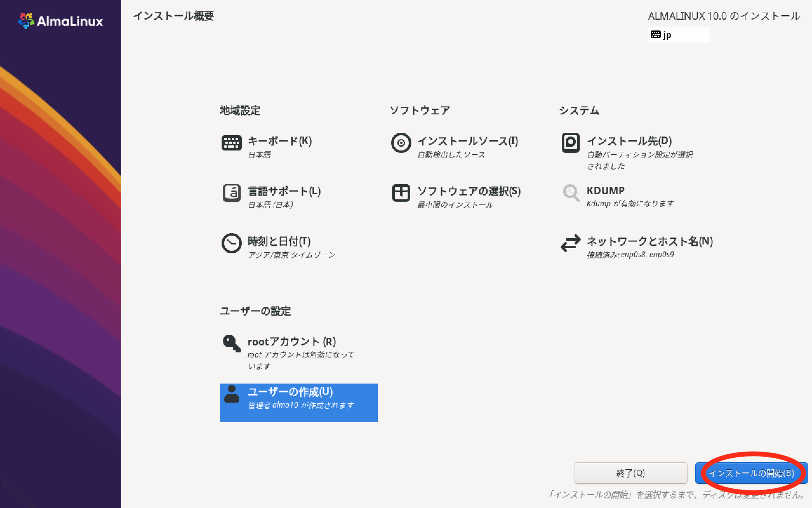
Task: Click the ソフトウェア section heading
Action: (x=419, y=110)
